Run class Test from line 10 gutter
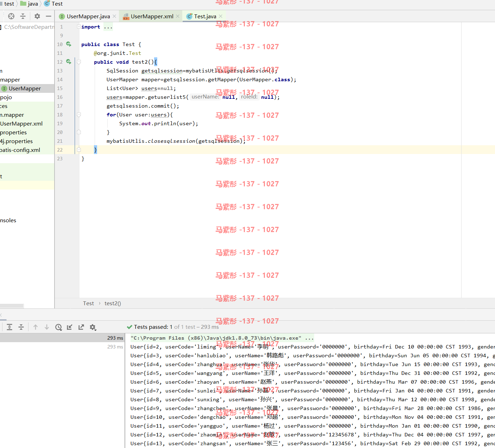This screenshot has height=448, width=495. [x=69, y=44]
